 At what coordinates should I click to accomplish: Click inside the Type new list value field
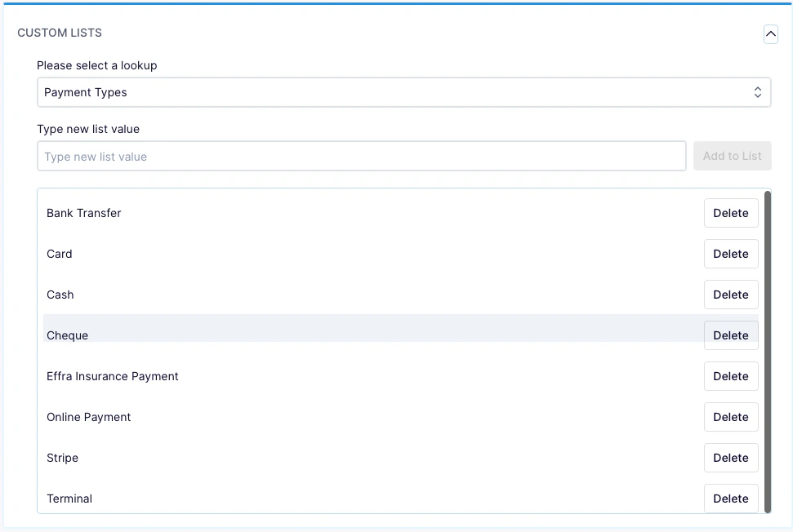click(361, 155)
